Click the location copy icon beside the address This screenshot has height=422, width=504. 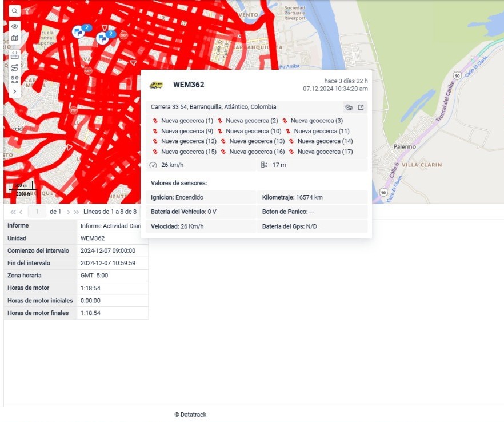[x=349, y=107]
